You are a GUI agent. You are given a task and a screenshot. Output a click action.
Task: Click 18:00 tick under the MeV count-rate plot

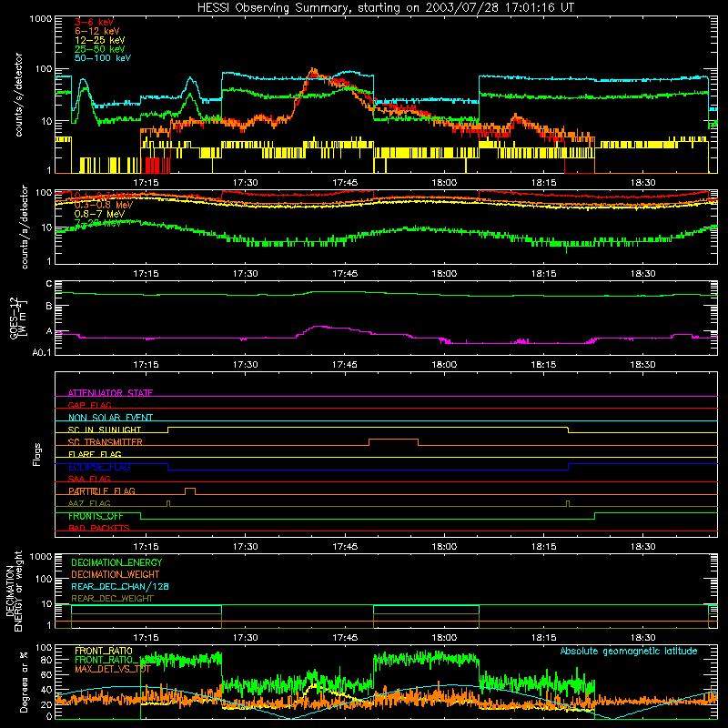(x=444, y=274)
